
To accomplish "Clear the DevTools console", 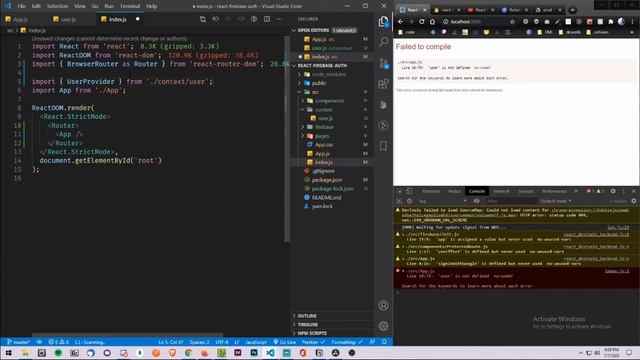I will point(409,201).
